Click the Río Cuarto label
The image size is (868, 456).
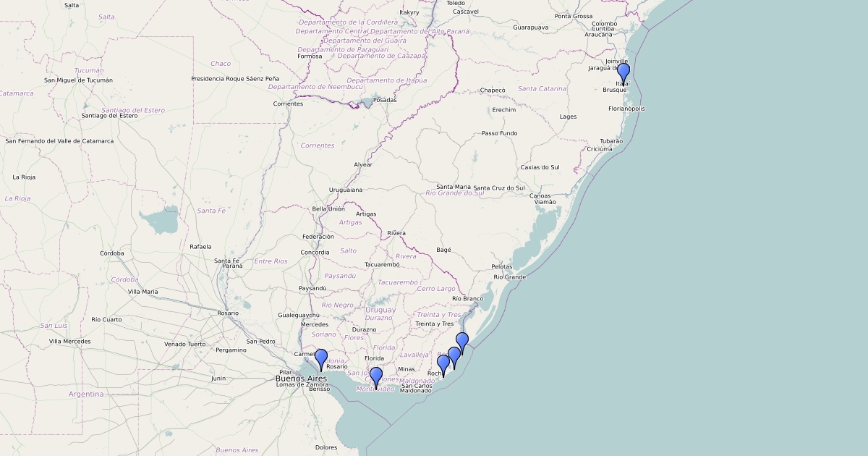click(x=106, y=319)
